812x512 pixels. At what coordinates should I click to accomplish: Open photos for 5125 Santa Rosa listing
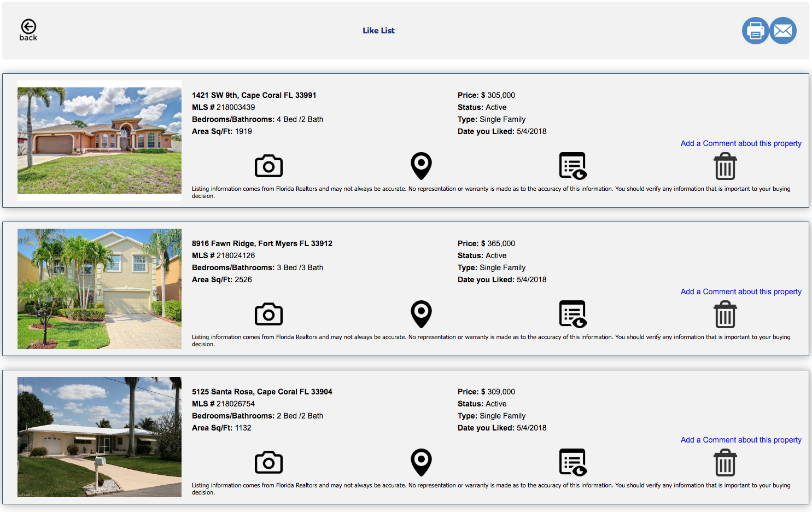[x=268, y=462]
